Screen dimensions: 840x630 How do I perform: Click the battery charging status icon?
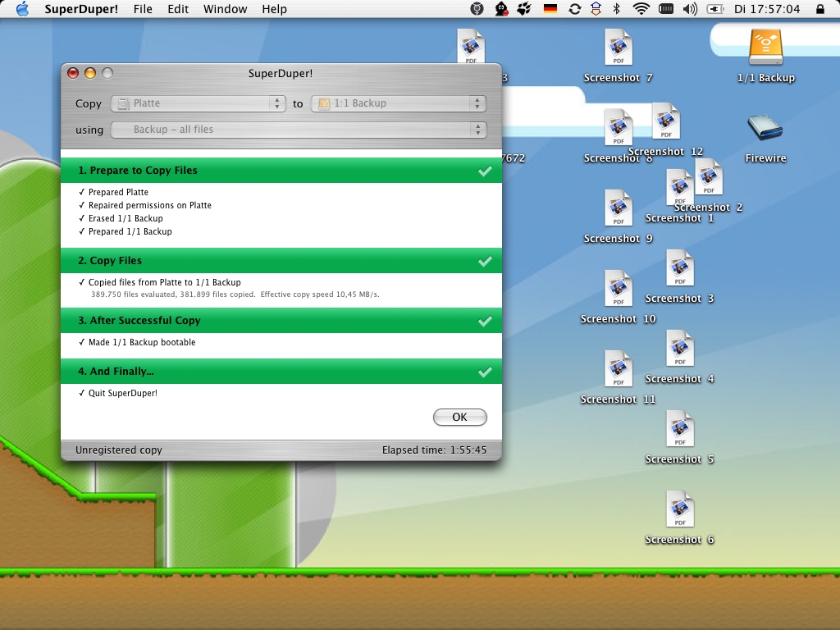tap(715, 9)
